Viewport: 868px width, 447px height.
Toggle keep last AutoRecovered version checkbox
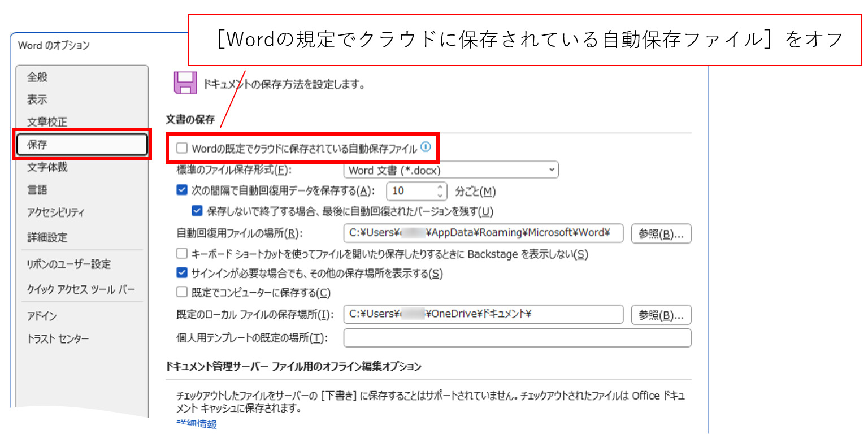(x=197, y=211)
